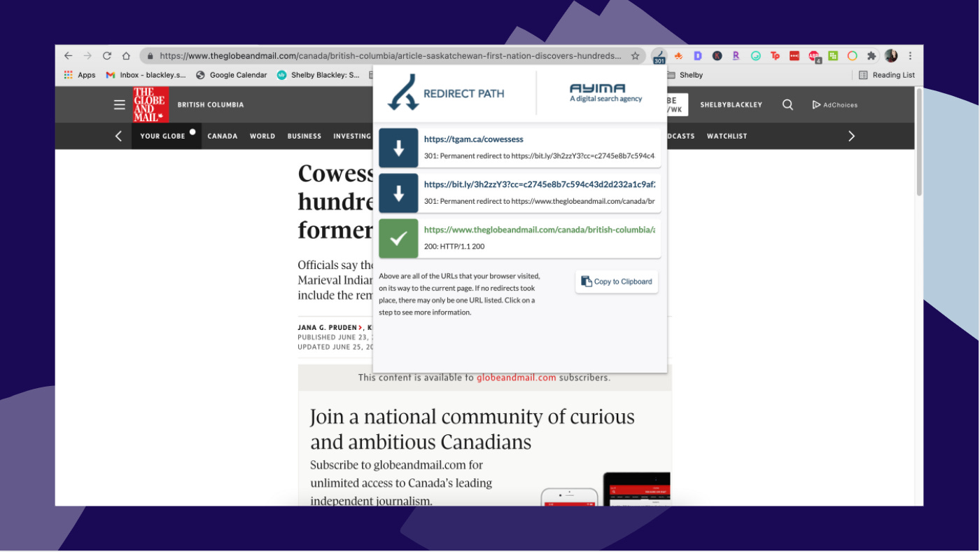Expand the bit.ly 301 redirect step
The image size is (980, 552).
tap(520, 193)
